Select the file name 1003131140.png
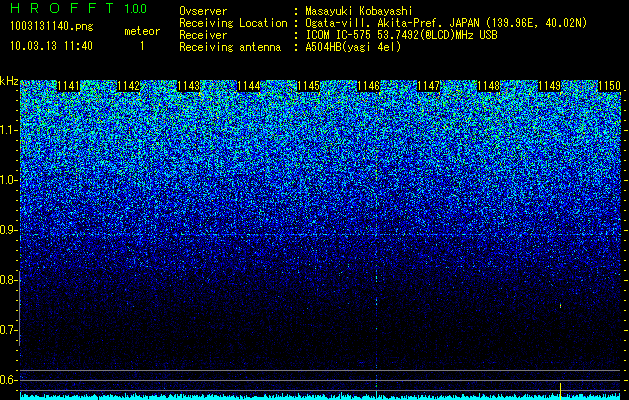The image size is (629, 400). click(x=52, y=26)
